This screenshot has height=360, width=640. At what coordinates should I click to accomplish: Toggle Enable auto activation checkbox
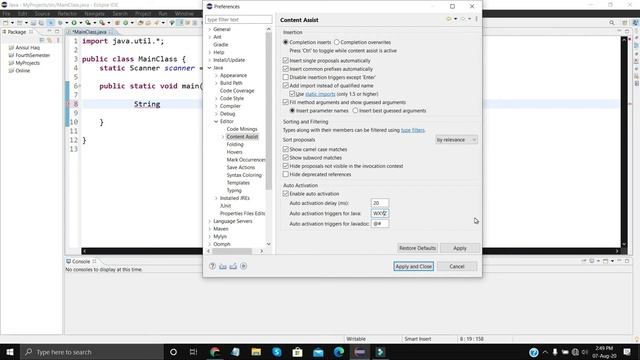tap(286, 194)
